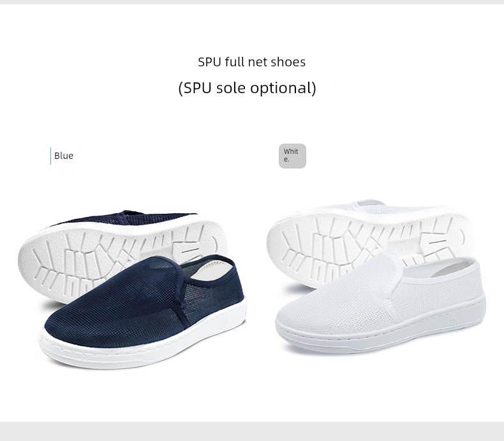
Task: Click the gray footer bar at bottom
Action: (x=252, y=431)
